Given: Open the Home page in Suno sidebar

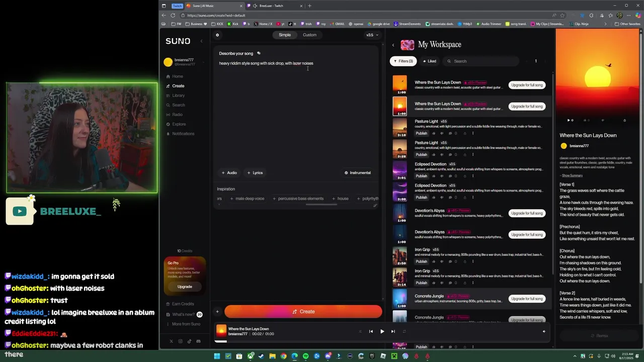Looking at the screenshot, I should (175, 76).
